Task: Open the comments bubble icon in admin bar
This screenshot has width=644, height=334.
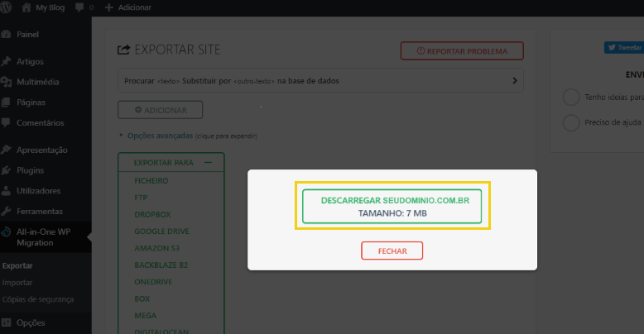Action: [79, 7]
